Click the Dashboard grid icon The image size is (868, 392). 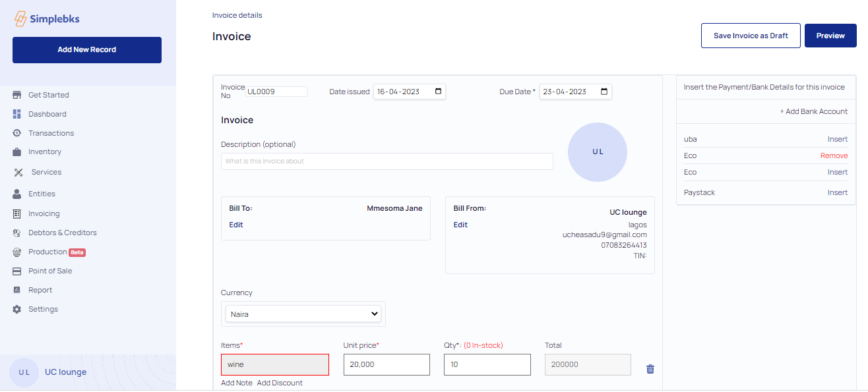coord(17,114)
